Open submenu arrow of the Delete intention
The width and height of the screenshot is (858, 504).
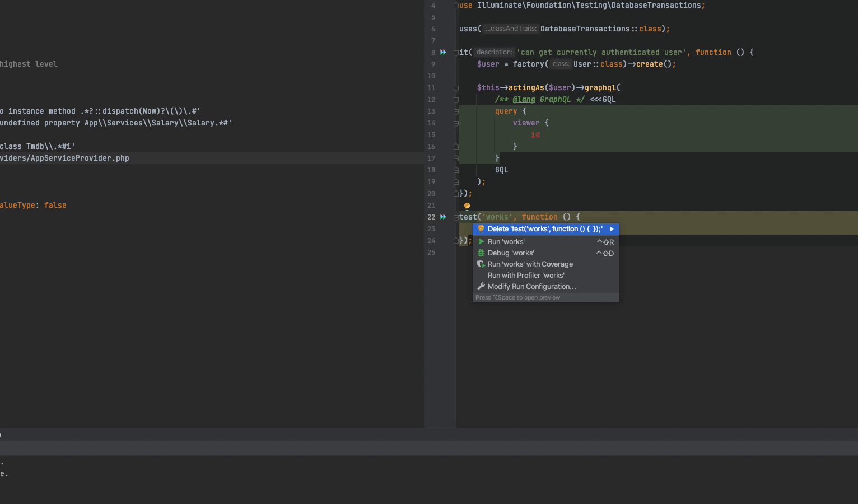click(612, 229)
